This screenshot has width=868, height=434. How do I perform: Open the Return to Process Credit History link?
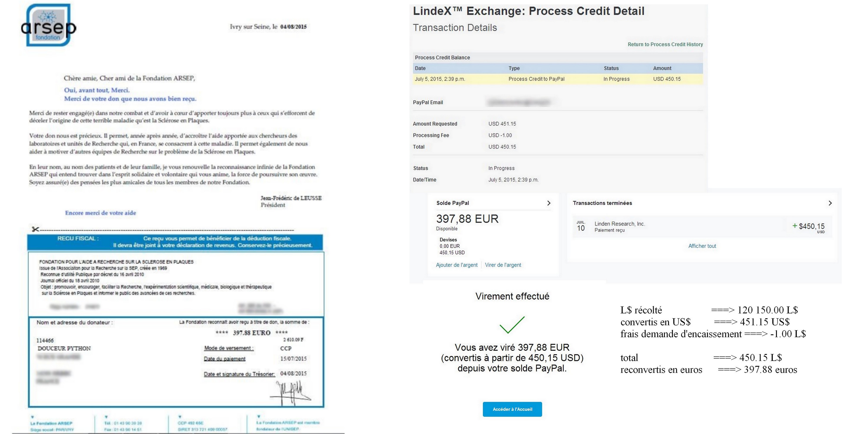coord(665,44)
